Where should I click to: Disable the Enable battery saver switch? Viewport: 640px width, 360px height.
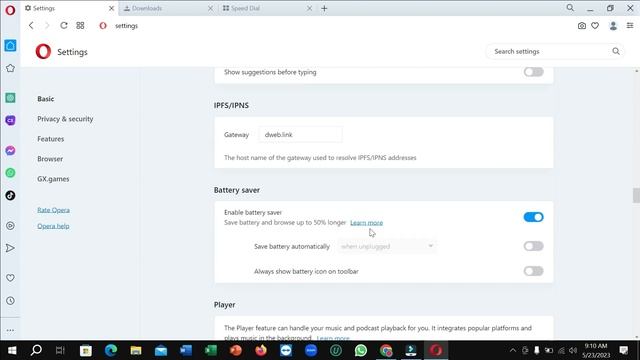click(533, 217)
